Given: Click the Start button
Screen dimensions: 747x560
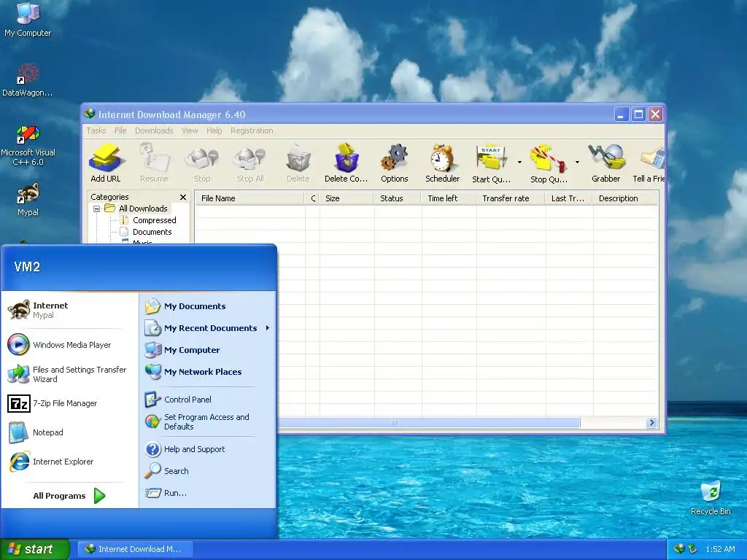Looking at the screenshot, I should (x=34, y=549).
